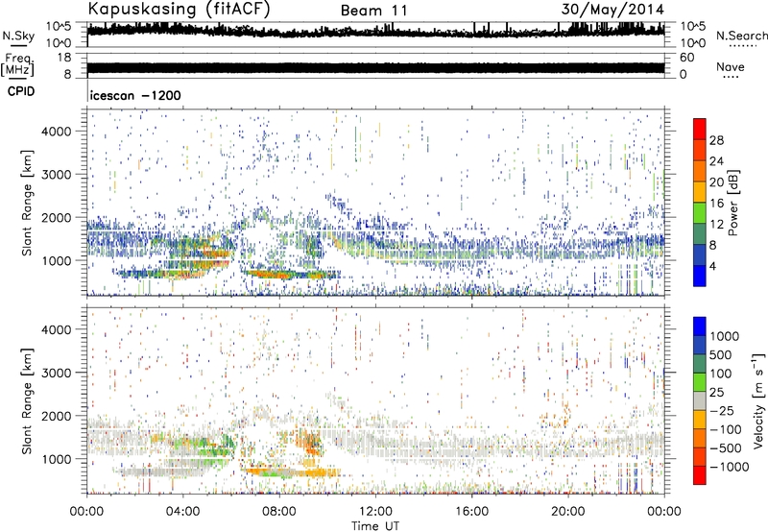
Task: Click the red swatch in Power colorbar
Action: pyautogui.click(x=700, y=129)
